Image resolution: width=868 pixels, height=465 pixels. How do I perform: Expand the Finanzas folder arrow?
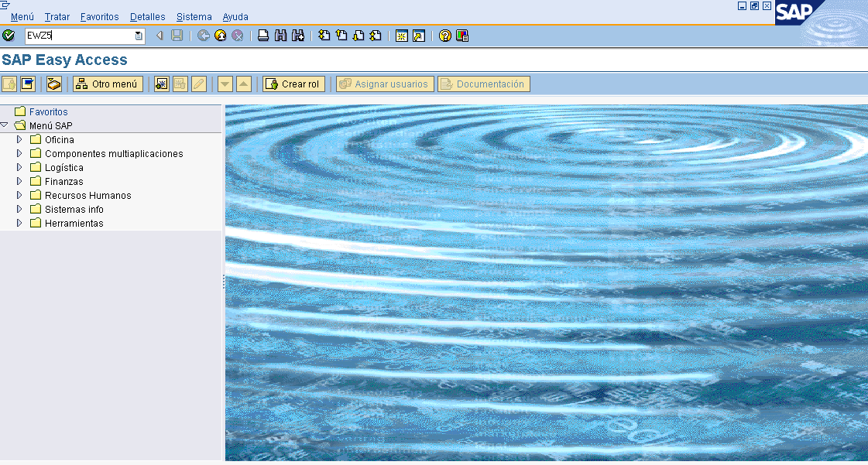point(20,181)
